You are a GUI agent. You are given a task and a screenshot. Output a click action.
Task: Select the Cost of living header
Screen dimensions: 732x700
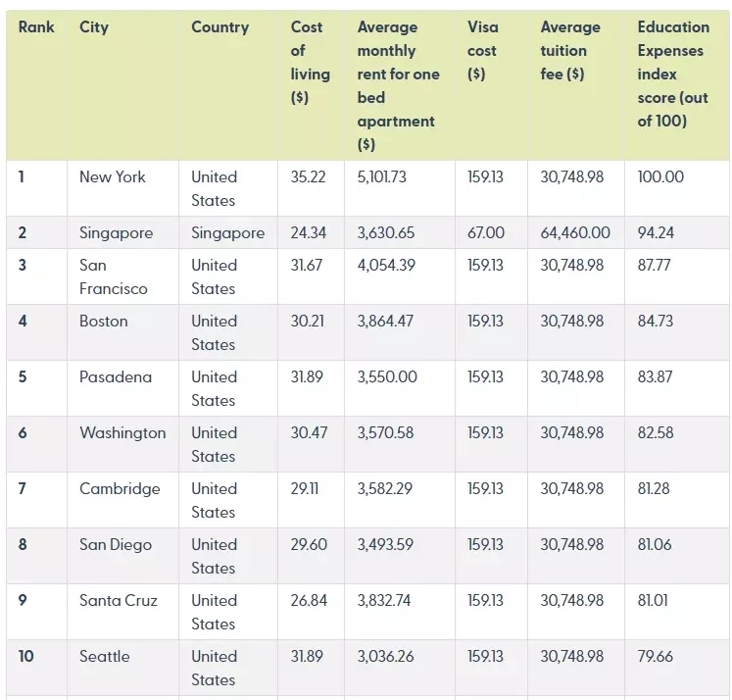pos(310,62)
